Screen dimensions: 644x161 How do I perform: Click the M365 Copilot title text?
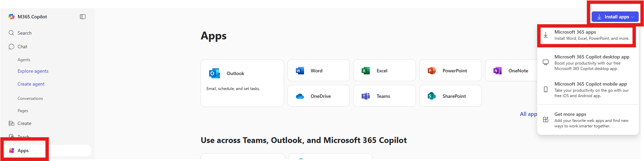click(32, 17)
